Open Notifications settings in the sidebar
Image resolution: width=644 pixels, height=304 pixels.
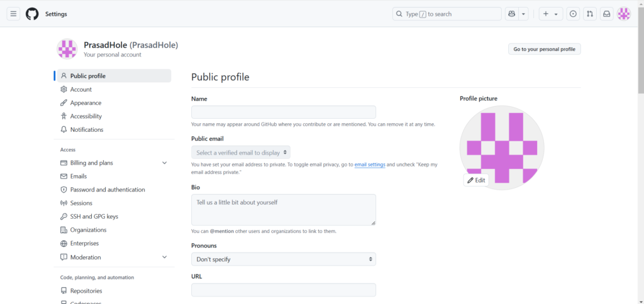point(87,129)
